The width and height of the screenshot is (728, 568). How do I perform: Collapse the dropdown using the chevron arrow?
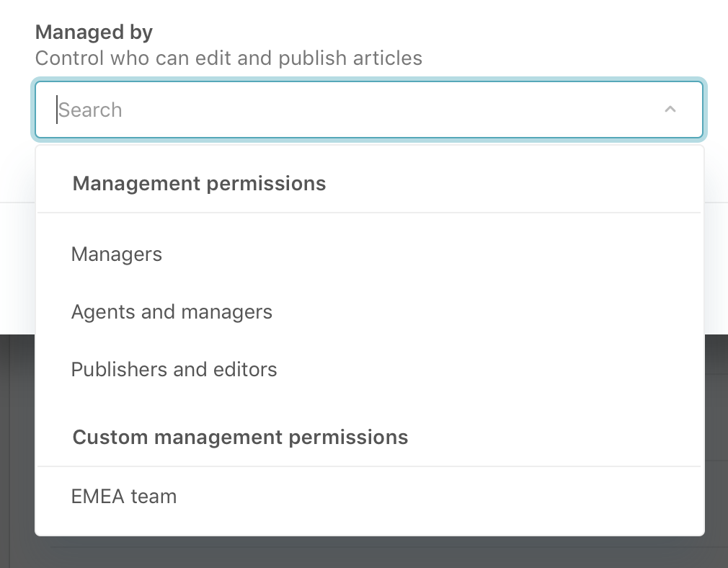click(x=670, y=110)
